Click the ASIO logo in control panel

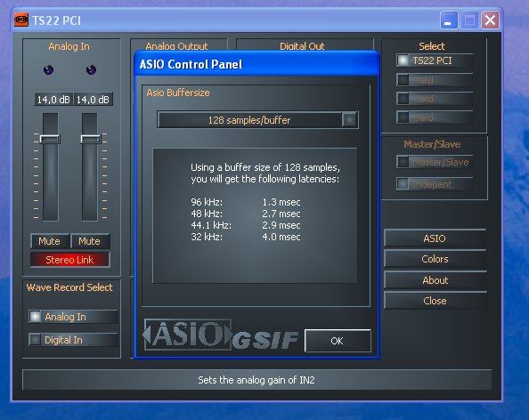[188, 335]
